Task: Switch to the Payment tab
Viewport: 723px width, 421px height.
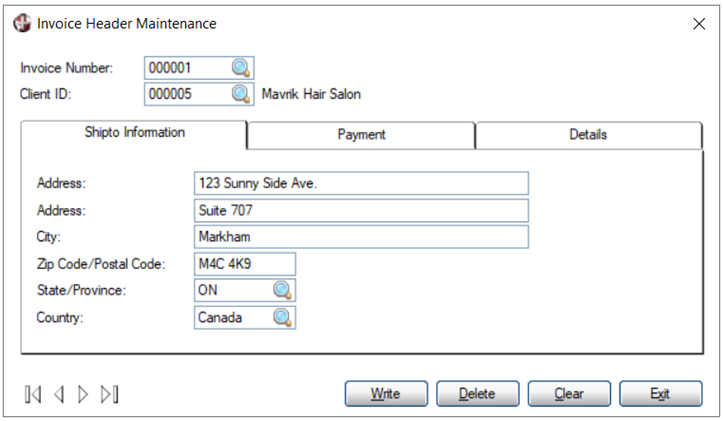Action: pyautogui.click(x=361, y=135)
